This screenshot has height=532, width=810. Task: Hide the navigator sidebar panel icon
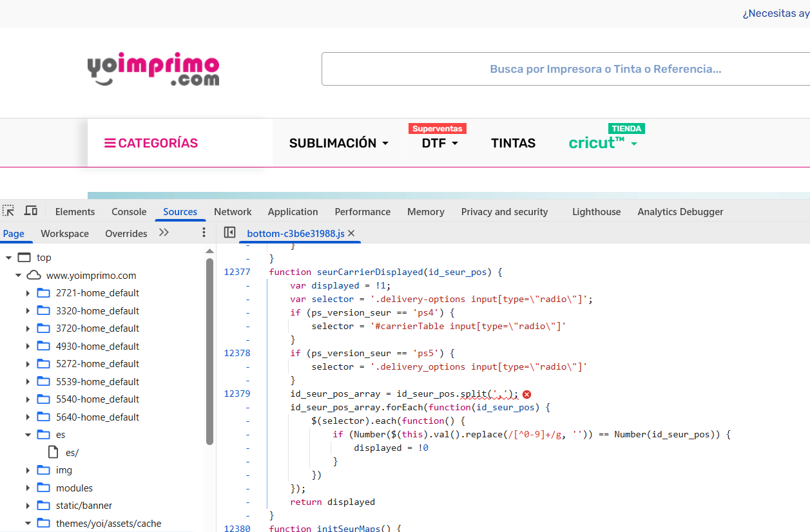coord(229,233)
